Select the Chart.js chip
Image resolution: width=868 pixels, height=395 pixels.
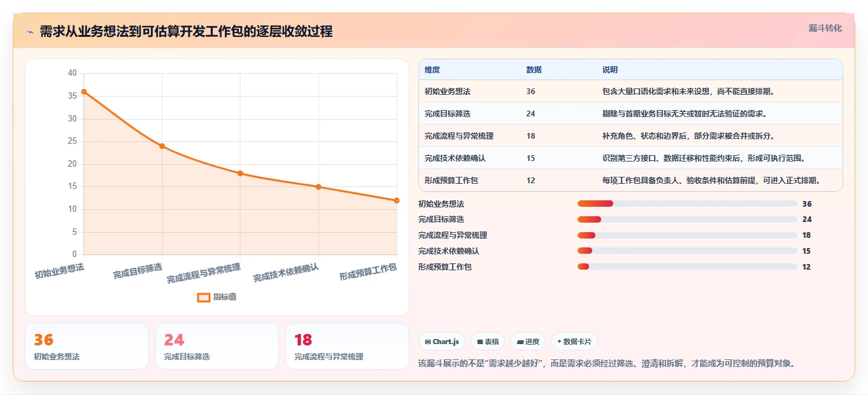point(442,342)
